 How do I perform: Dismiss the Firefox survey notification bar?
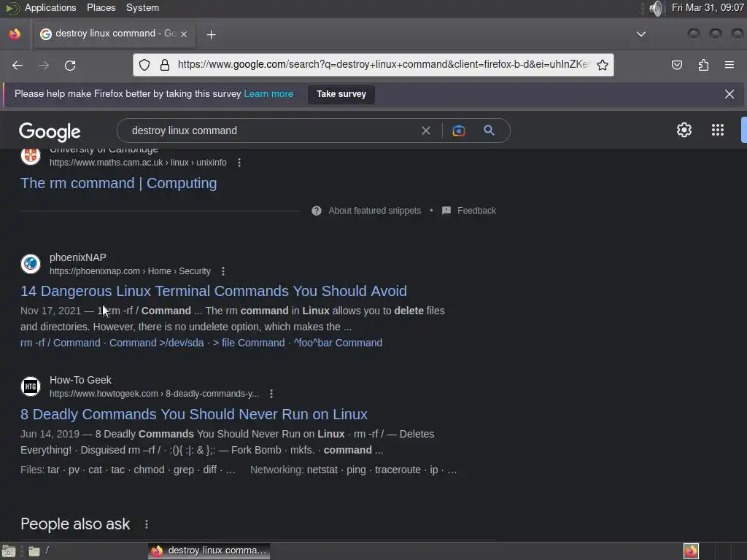coord(729,94)
